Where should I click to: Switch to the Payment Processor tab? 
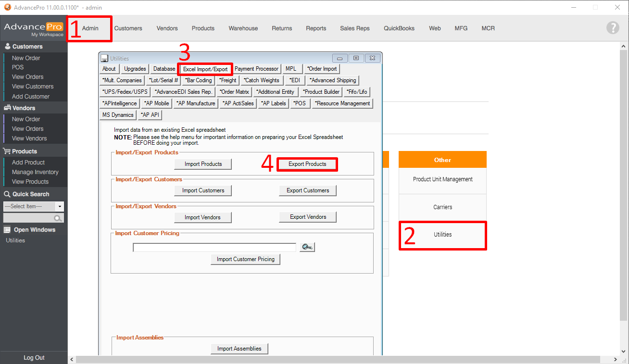point(256,69)
